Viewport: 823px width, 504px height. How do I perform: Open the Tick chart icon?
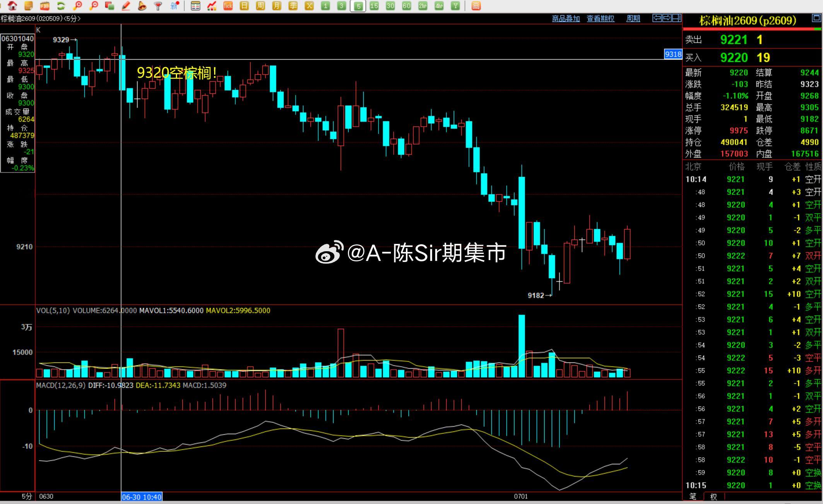click(x=228, y=6)
